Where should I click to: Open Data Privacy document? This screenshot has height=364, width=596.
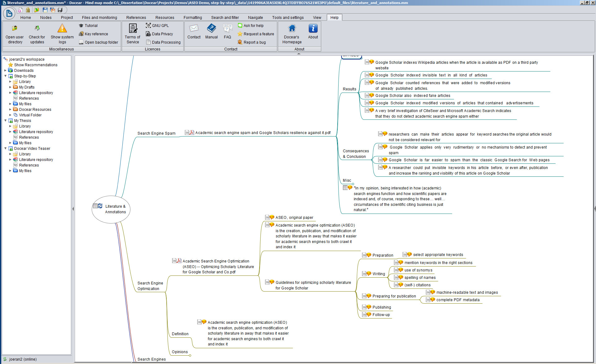pyautogui.click(x=160, y=34)
